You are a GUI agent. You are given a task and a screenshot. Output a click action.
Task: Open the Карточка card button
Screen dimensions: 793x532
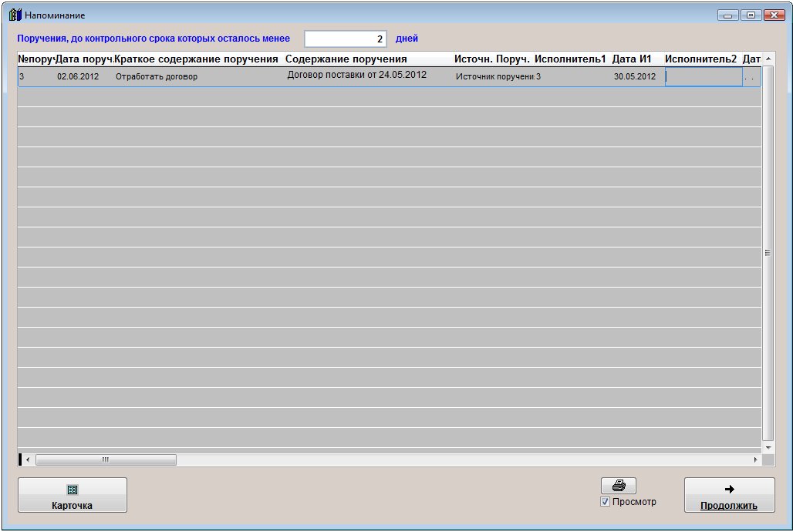[x=73, y=495]
